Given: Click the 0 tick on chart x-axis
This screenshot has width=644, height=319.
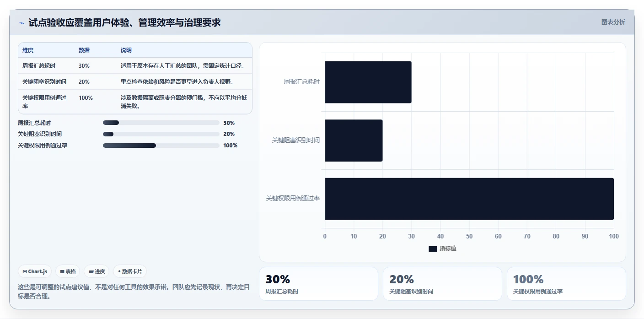Looking at the screenshot, I should point(325,237).
